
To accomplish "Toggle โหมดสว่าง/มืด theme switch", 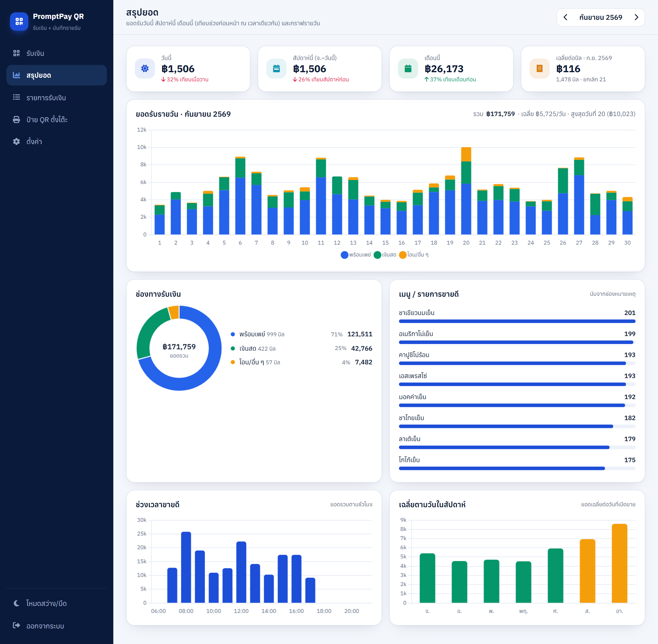I will coord(56,603).
